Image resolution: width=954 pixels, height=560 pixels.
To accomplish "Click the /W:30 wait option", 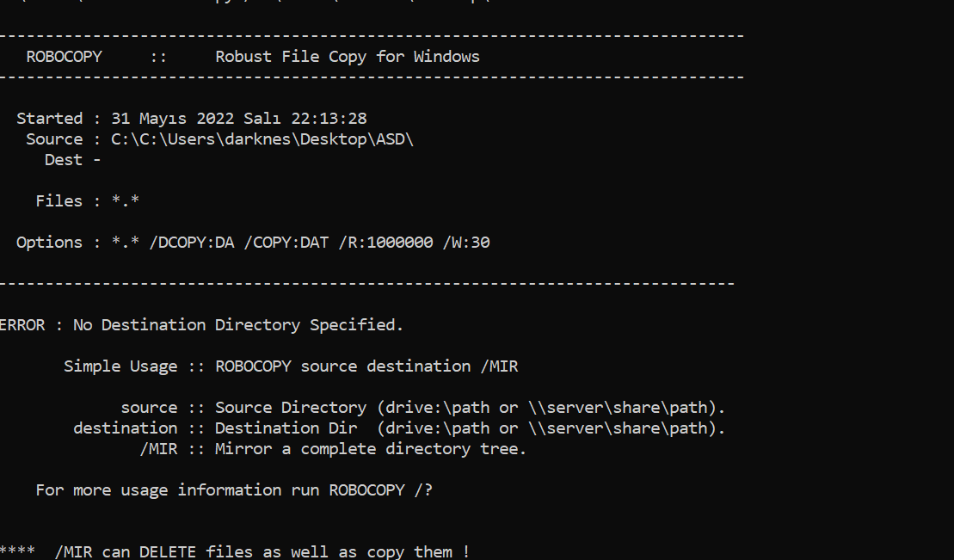I will (x=465, y=243).
